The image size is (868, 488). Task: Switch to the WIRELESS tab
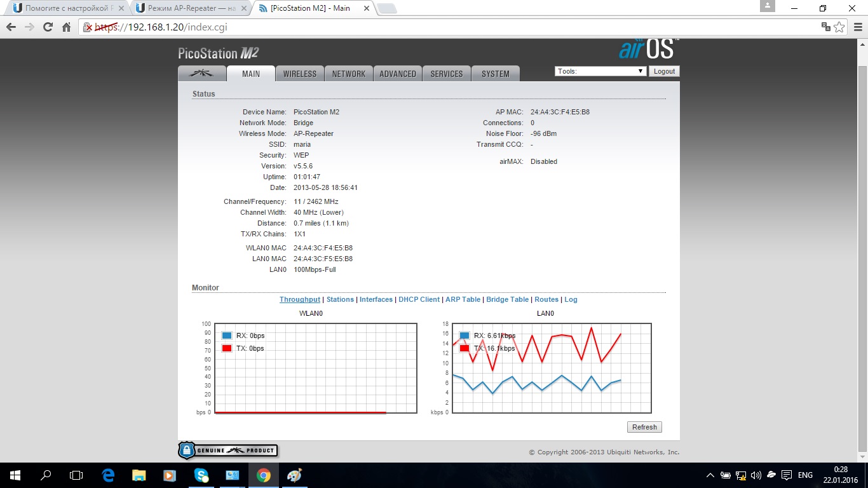coord(300,74)
